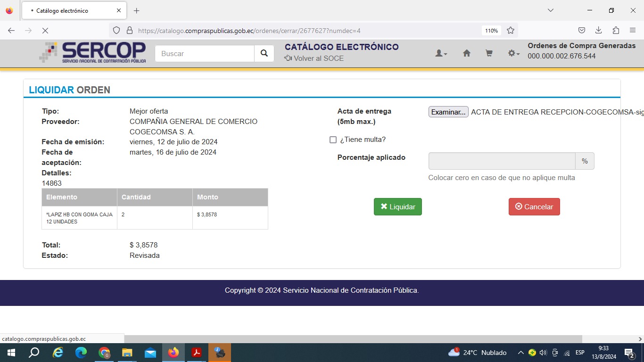
Task: Tick the ¿Tiene multa? checkbox
Action: 333,140
